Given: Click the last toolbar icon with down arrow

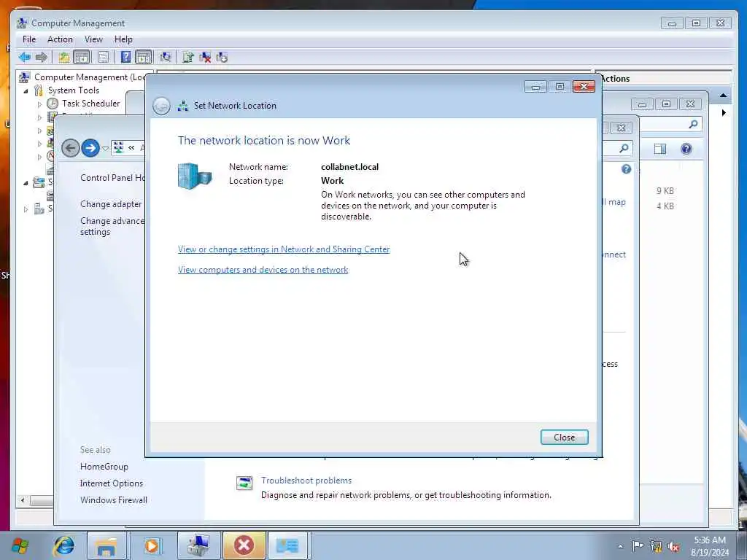Looking at the screenshot, I should (222, 58).
